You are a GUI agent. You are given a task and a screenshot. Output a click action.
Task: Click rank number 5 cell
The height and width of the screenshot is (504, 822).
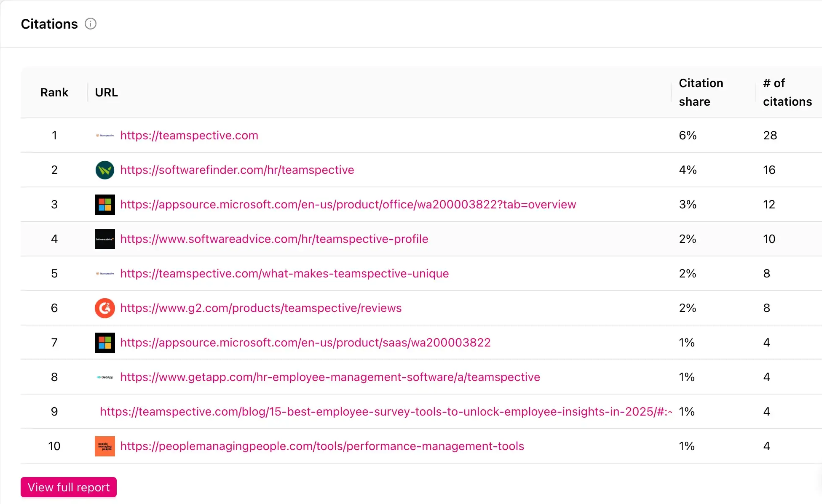pos(54,274)
